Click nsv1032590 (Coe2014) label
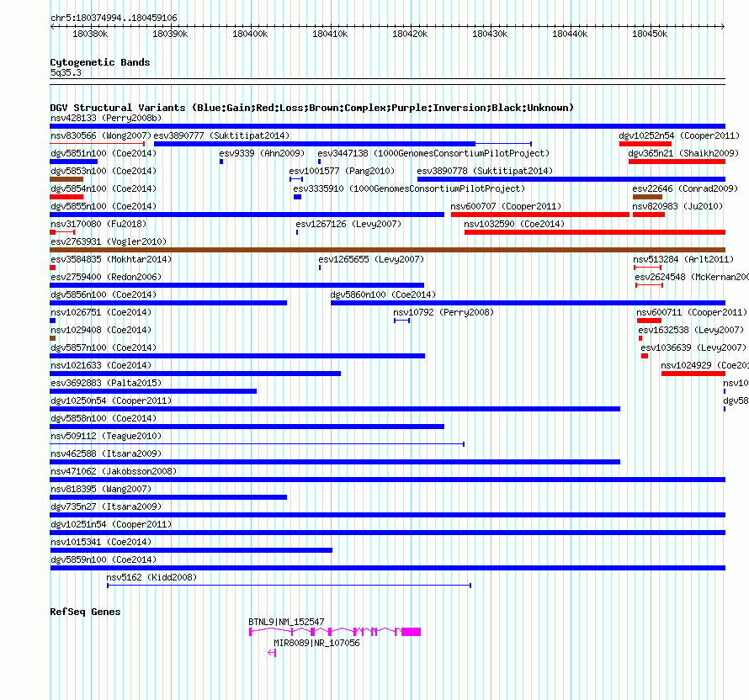The image size is (749, 700). pos(514,224)
